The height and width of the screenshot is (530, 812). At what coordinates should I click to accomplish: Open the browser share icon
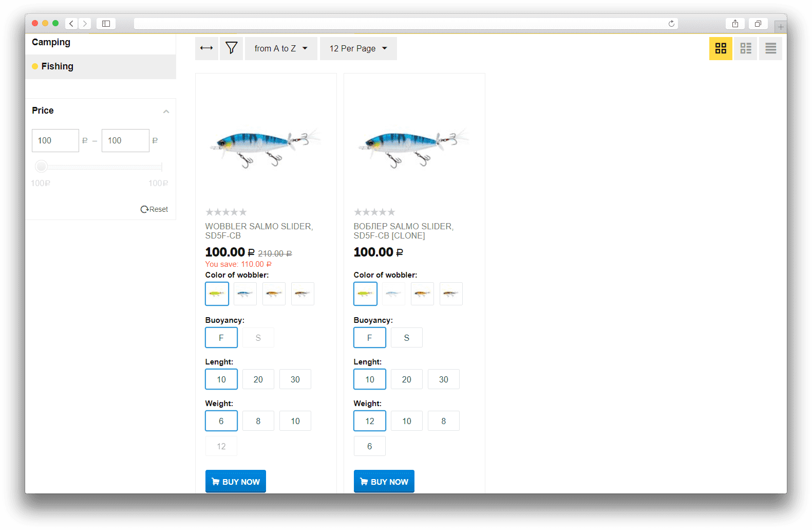coord(735,24)
